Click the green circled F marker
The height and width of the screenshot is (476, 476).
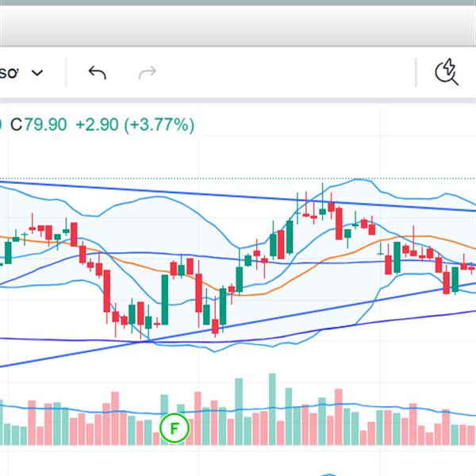[175, 428]
